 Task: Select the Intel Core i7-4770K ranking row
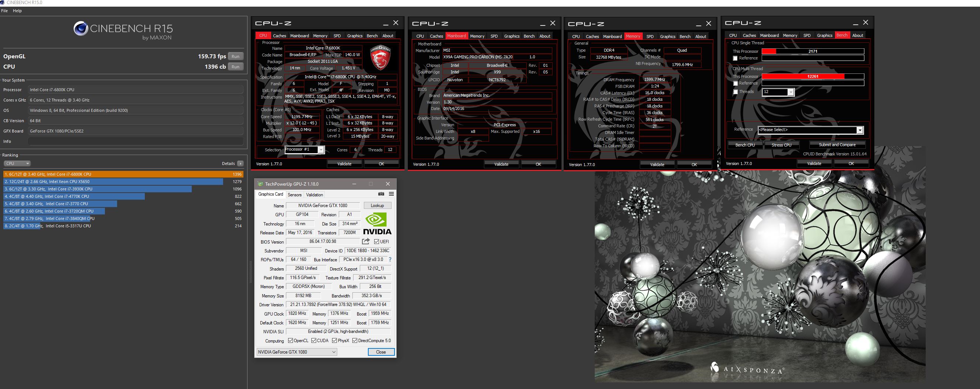pos(123,197)
